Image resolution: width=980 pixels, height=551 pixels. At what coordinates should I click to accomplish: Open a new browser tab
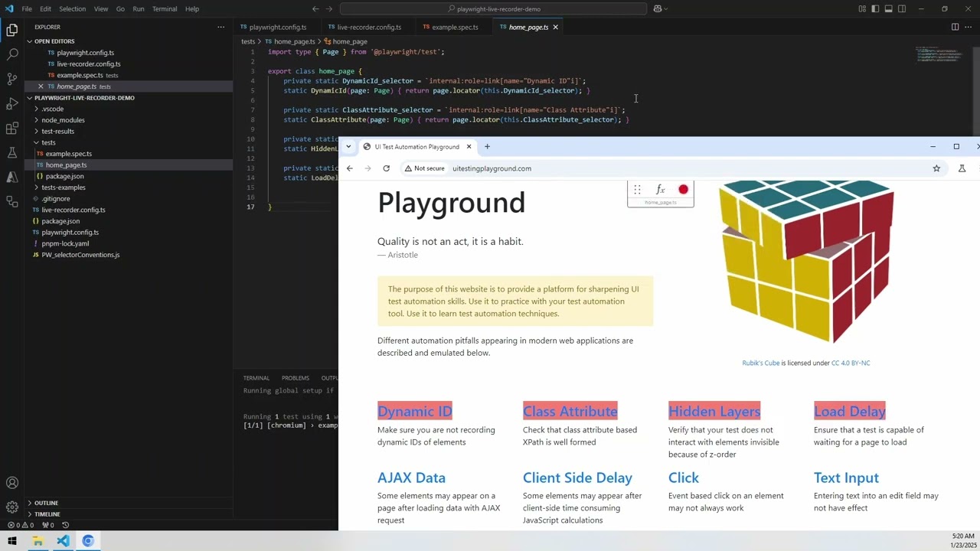(x=487, y=147)
